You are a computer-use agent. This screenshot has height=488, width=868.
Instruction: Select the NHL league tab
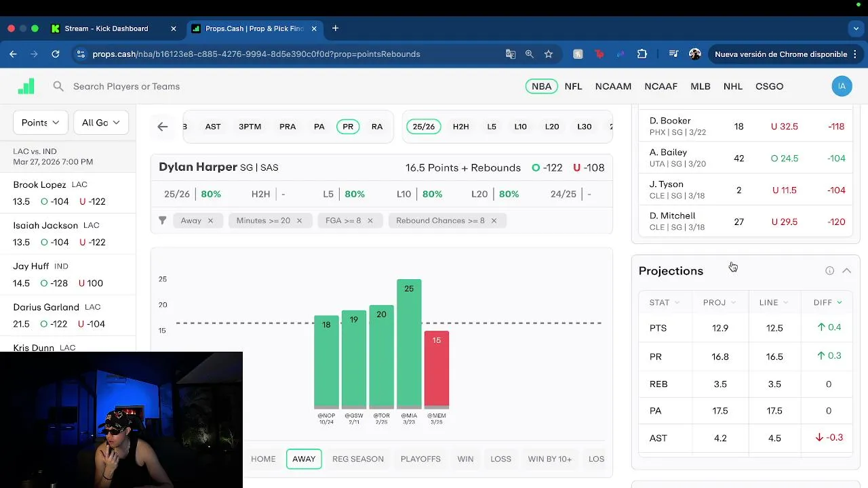click(x=733, y=86)
